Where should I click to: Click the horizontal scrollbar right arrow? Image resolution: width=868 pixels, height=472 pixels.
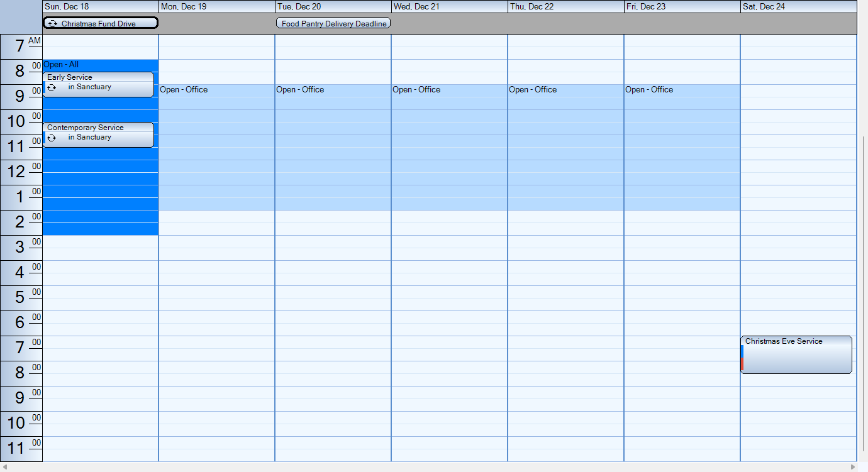(853, 467)
